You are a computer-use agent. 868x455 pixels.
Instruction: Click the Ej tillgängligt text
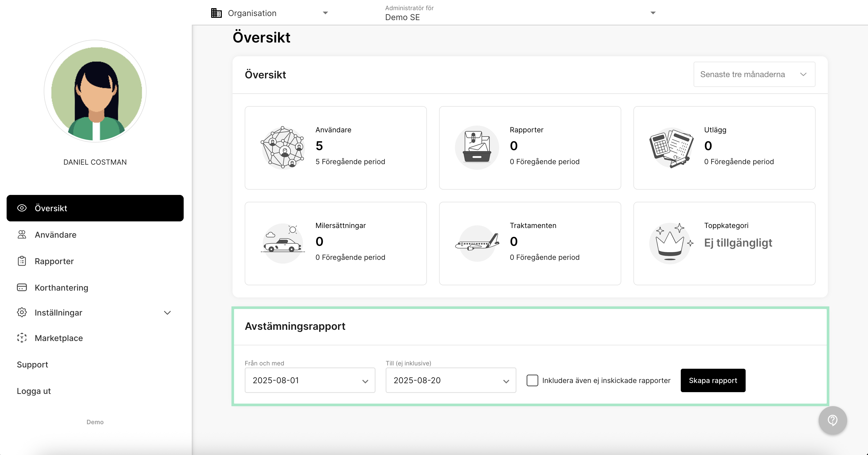pyautogui.click(x=738, y=243)
